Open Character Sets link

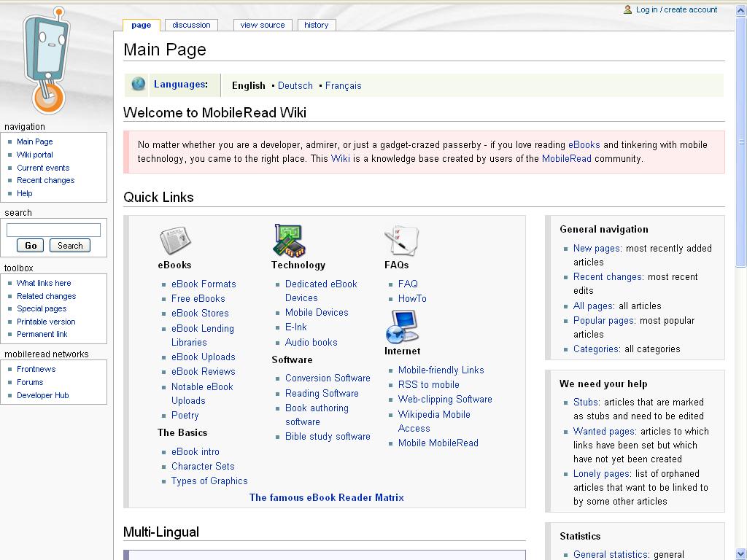203,466
